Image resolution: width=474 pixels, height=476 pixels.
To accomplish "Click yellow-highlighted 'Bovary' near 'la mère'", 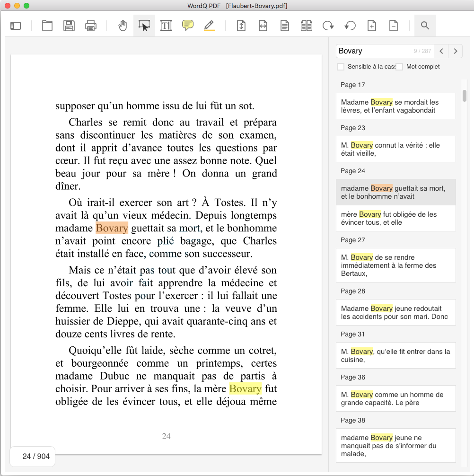I will [x=245, y=388].
